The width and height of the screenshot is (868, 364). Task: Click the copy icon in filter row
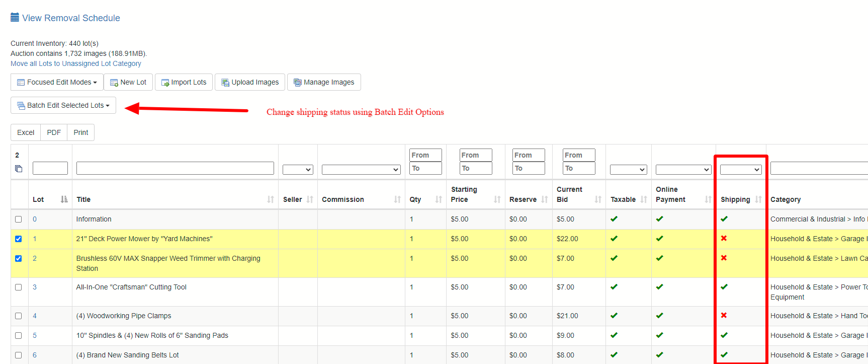coord(19,169)
